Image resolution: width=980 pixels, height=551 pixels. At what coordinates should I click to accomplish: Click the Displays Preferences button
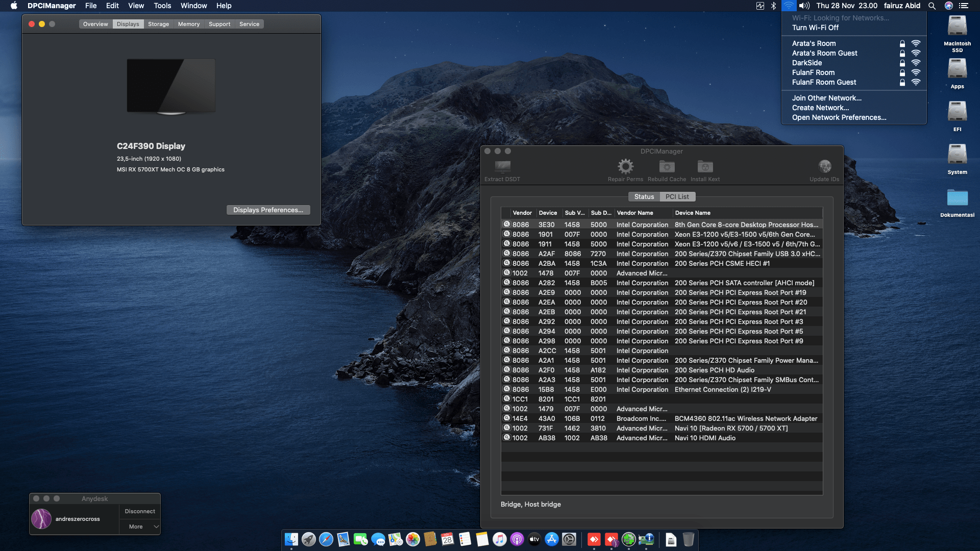268,210
